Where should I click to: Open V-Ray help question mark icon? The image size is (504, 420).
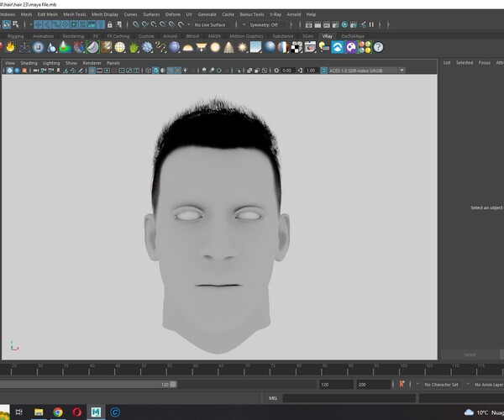point(379,47)
